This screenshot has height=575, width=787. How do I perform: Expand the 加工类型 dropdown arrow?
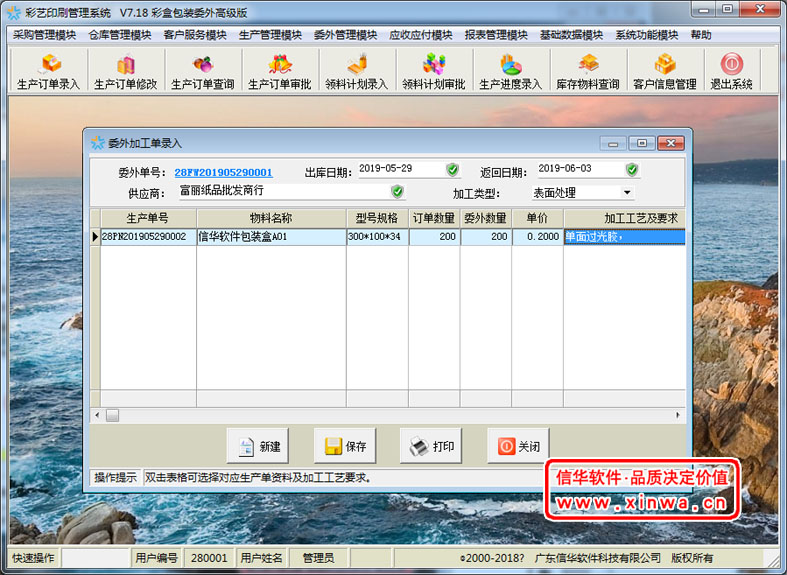[626, 192]
